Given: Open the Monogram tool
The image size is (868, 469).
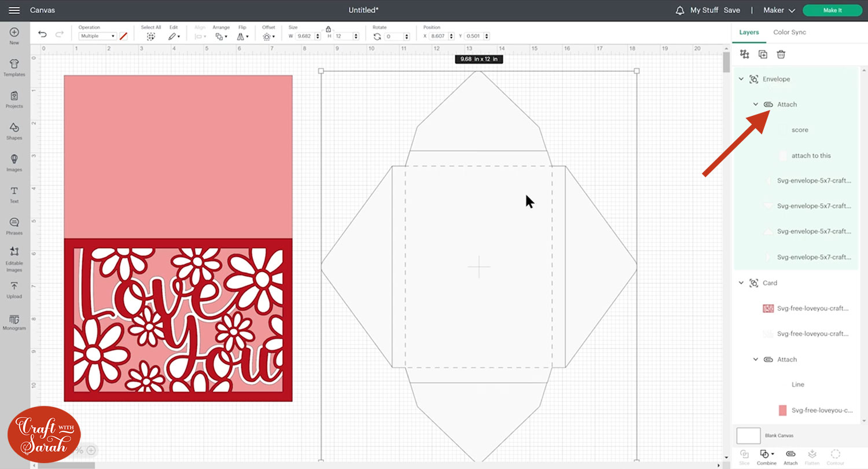Looking at the screenshot, I should pyautogui.click(x=14, y=323).
